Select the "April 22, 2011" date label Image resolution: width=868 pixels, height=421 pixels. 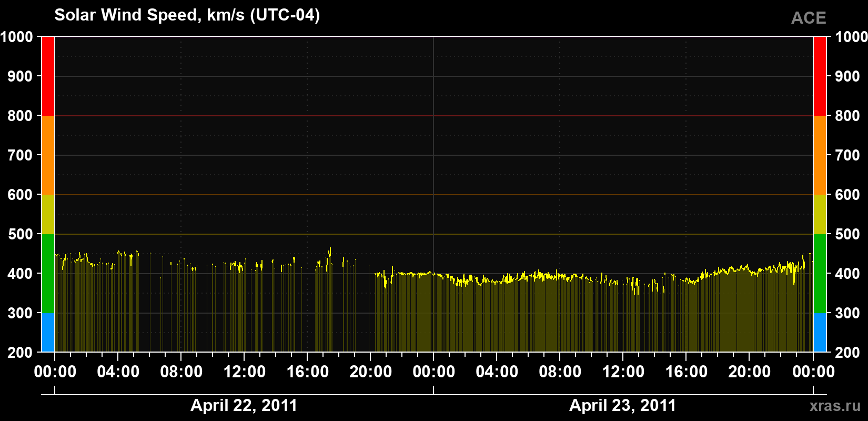tap(244, 405)
